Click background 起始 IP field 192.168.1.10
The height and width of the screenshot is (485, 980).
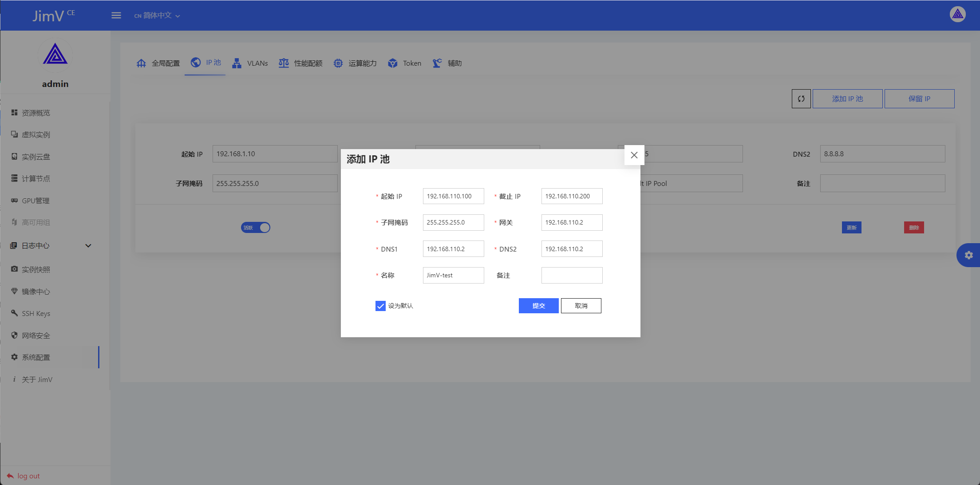point(275,154)
